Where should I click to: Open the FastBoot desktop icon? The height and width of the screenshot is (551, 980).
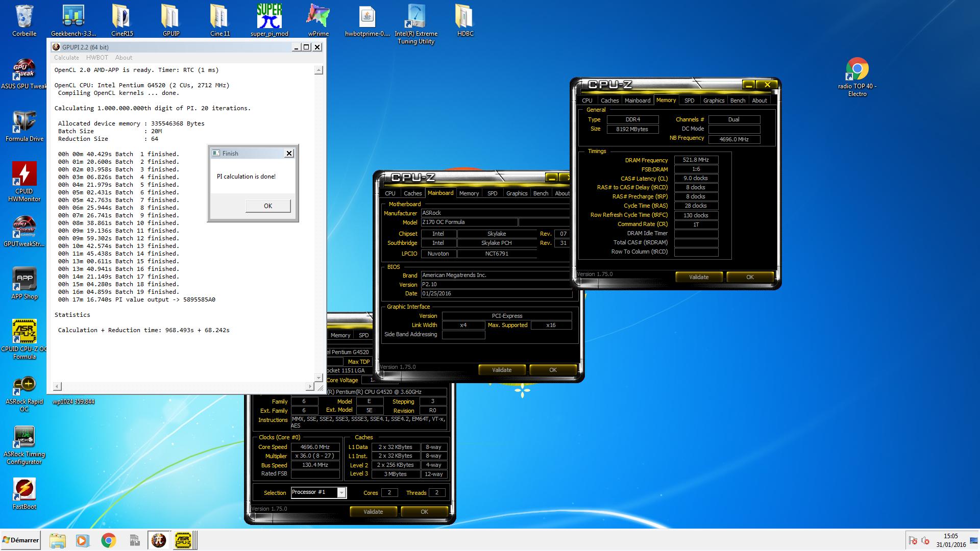click(x=24, y=493)
